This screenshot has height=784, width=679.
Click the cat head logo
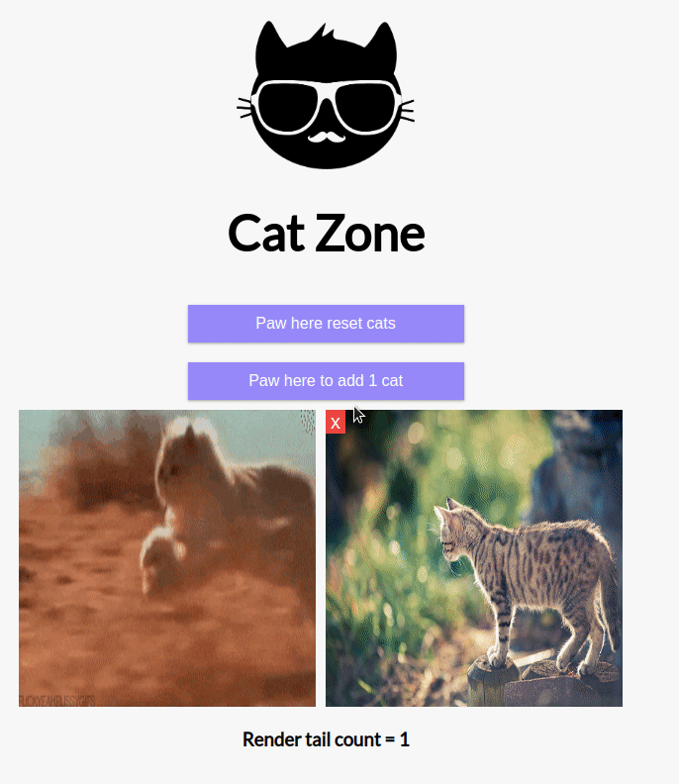coord(326,95)
